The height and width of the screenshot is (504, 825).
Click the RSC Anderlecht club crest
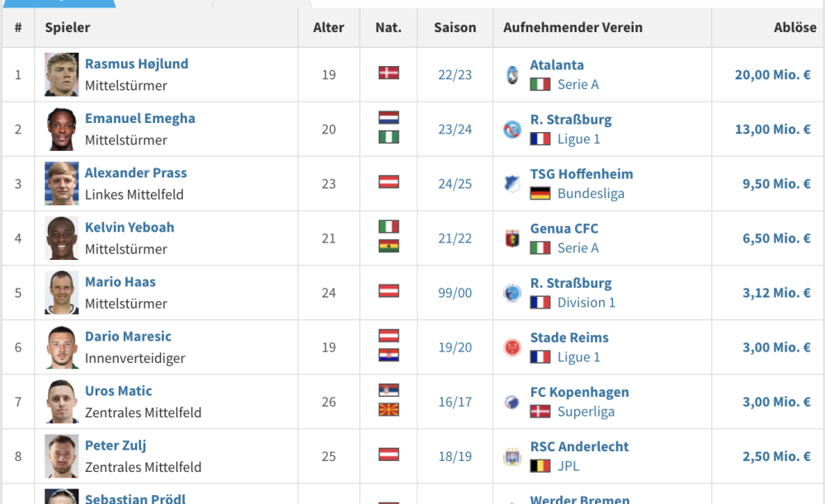[512, 456]
